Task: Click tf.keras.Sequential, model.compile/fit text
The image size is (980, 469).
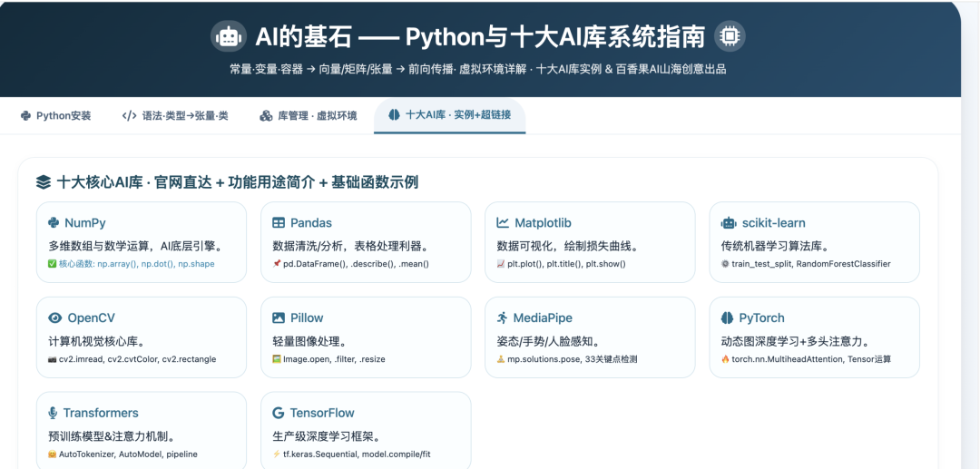Action: [x=351, y=454]
